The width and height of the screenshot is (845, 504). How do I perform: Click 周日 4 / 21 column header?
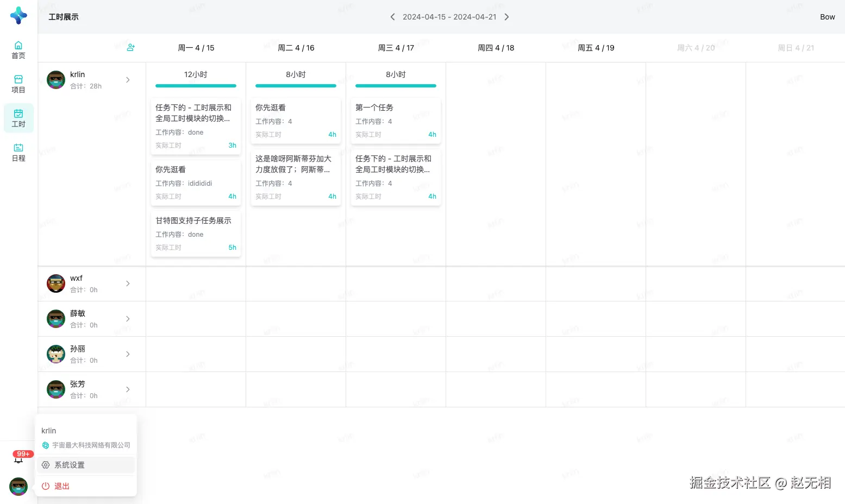pyautogui.click(x=796, y=48)
